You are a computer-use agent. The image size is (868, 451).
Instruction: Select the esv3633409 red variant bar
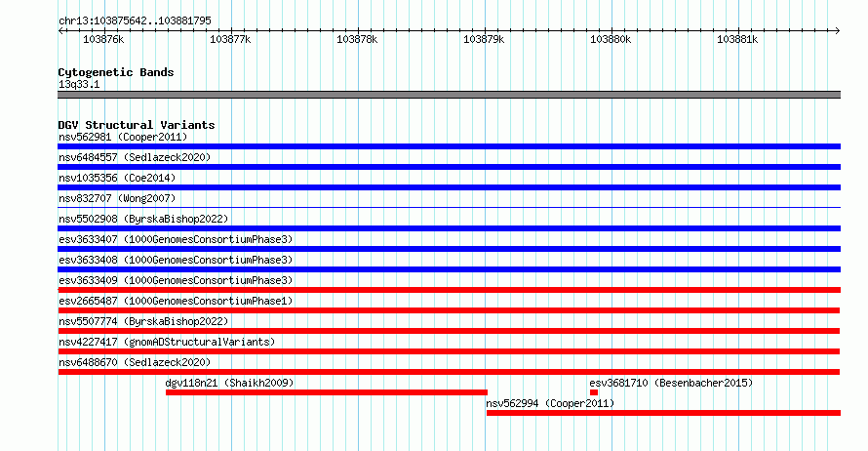click(449, 290)
